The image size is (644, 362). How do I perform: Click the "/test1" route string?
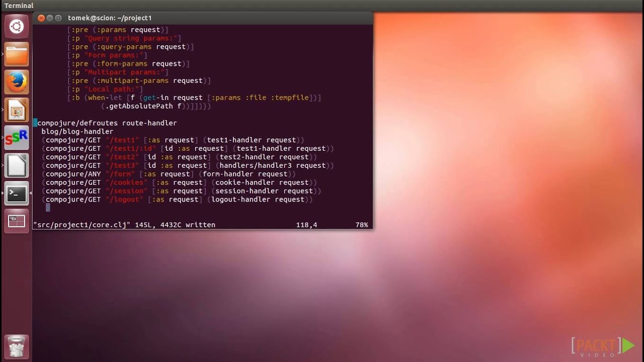(x=122, y=140)
